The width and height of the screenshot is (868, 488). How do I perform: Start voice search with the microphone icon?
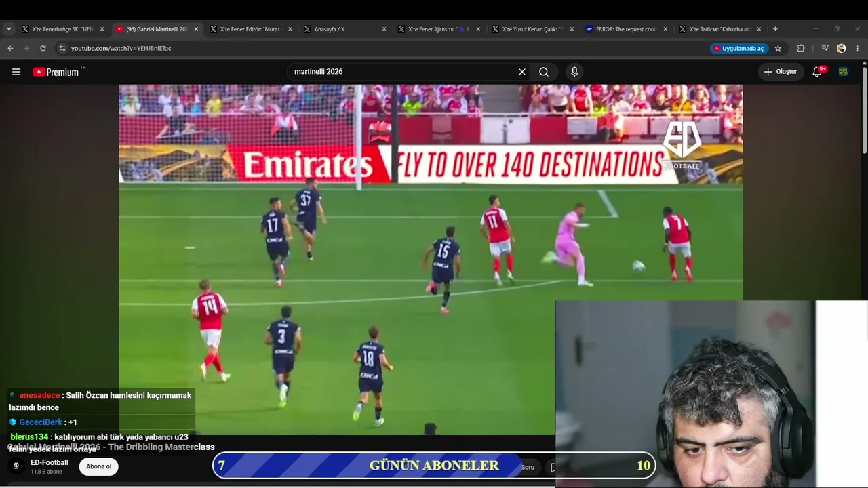[574, 72]
